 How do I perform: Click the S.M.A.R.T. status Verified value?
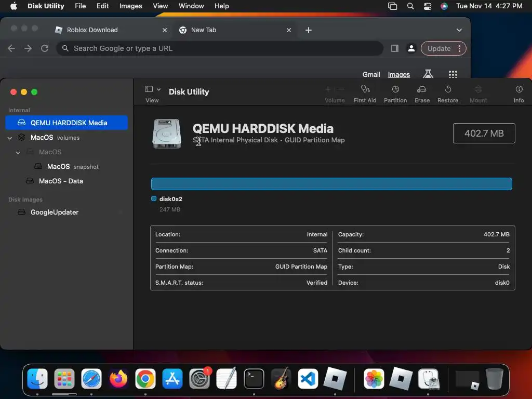[x=316, y=283]
